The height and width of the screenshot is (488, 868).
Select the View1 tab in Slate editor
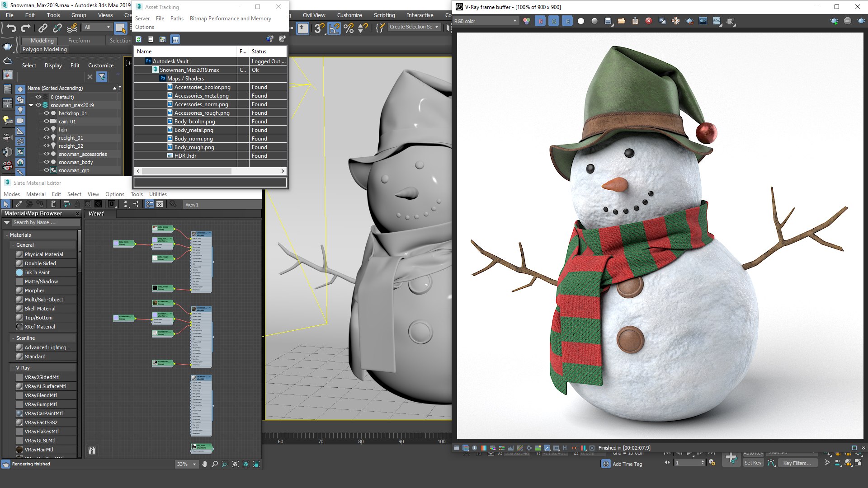(x=96, y=214)
